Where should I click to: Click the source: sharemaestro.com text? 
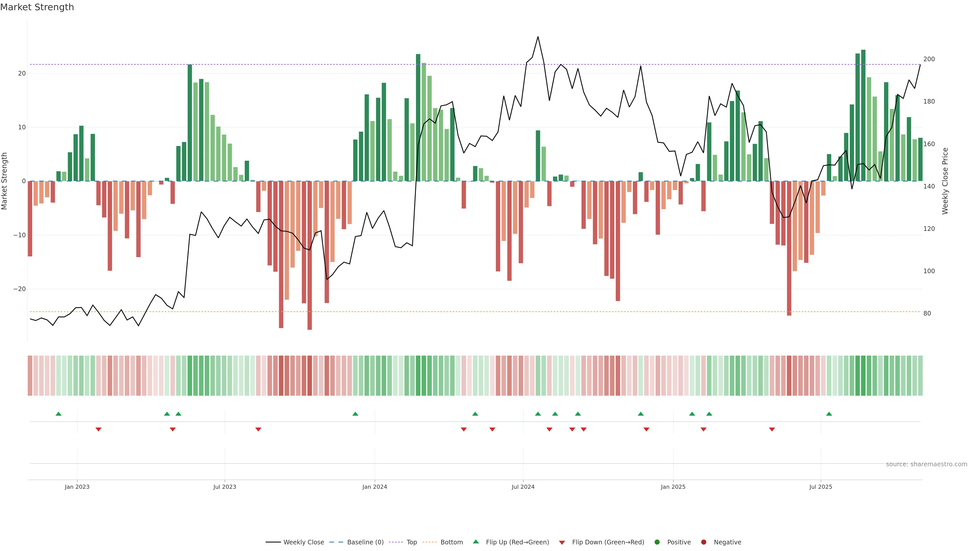926,464
